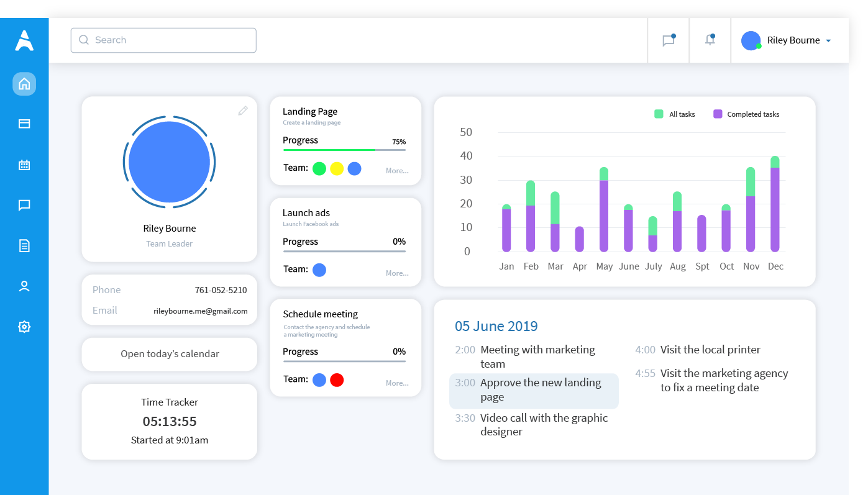Toggle the All tasks legend item
The height and width of the screenshot is (495, 868).
(x=675, y=114)
